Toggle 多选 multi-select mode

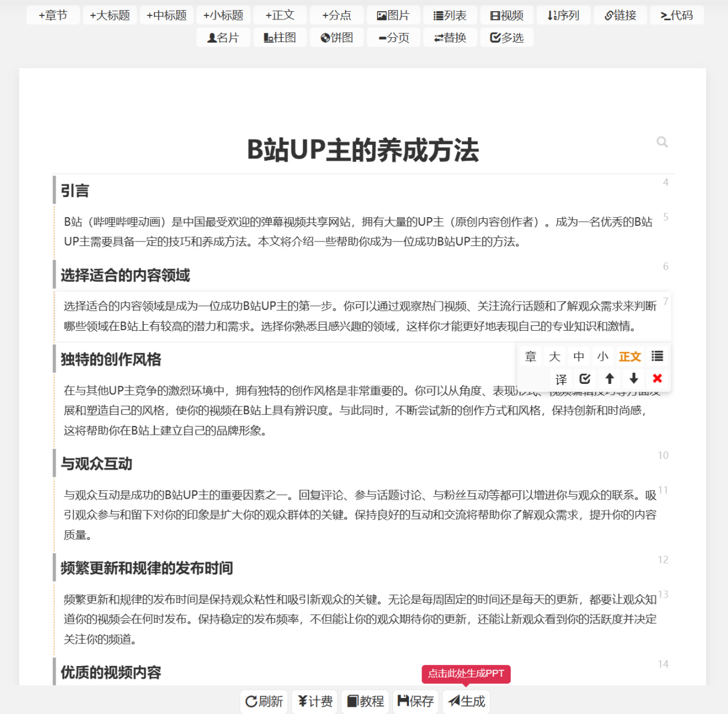tap(507, 38)
